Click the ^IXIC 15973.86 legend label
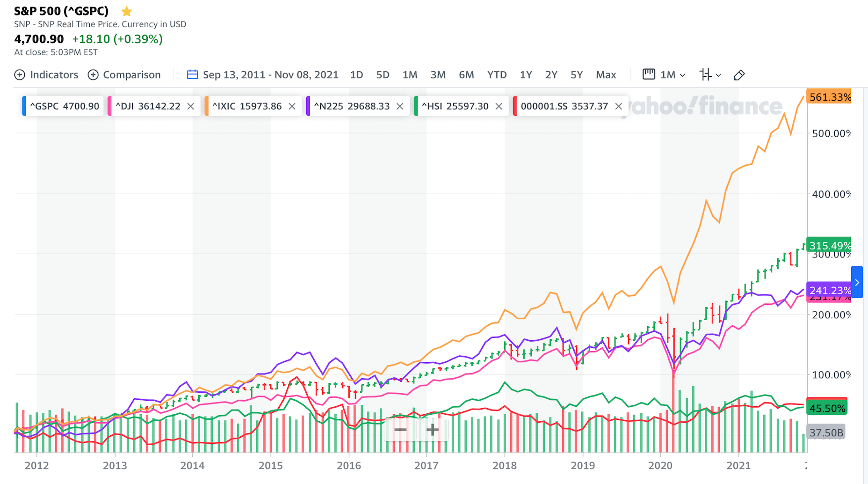The image size is (868, 484). click(x=247, y=106)
